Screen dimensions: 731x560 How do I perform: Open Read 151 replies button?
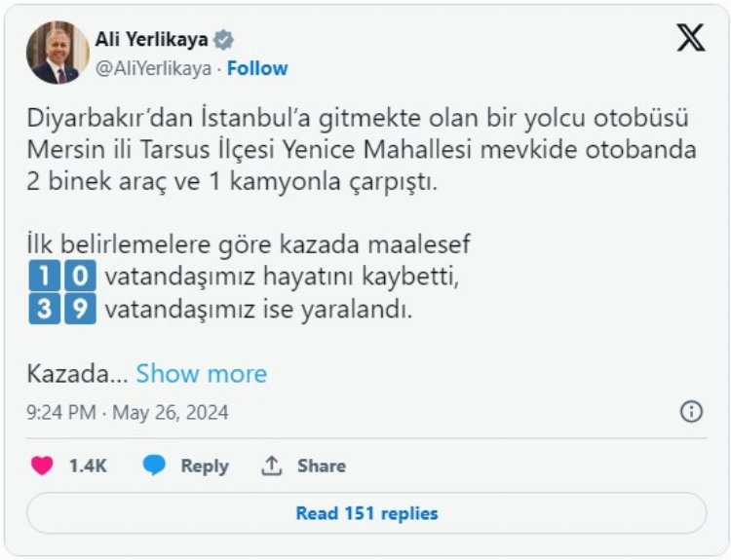click(x=366, y=513)
